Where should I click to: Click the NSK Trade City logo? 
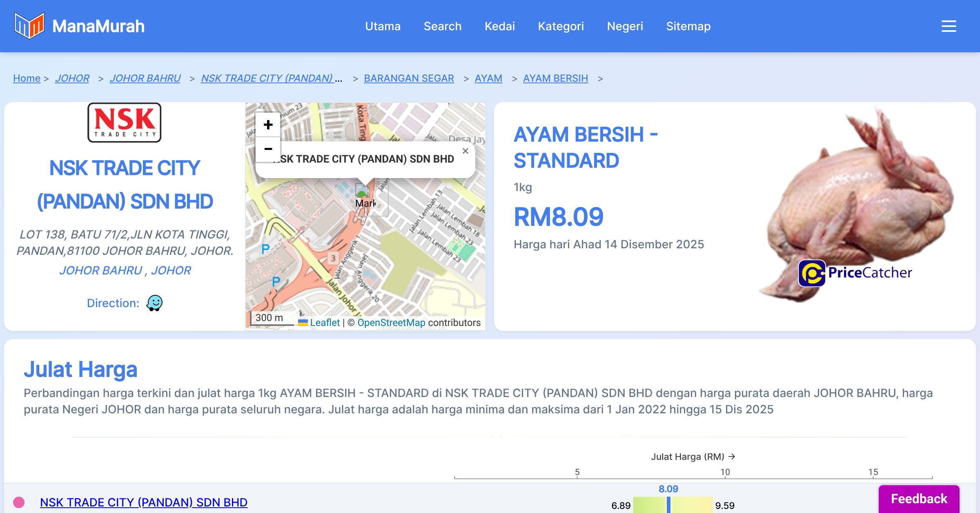[x=125, y=123]
